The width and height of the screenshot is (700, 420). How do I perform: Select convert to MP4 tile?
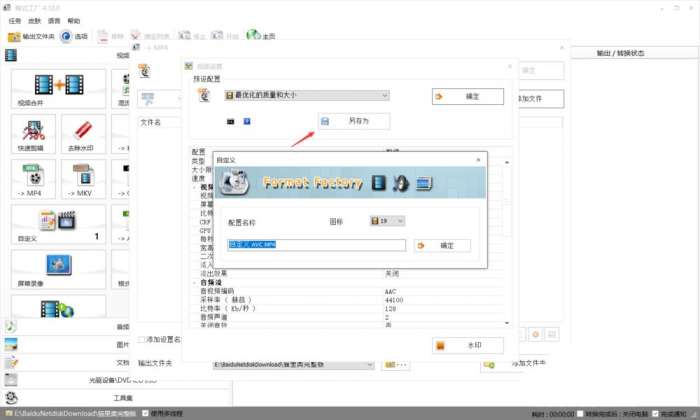tap(33, 179)
